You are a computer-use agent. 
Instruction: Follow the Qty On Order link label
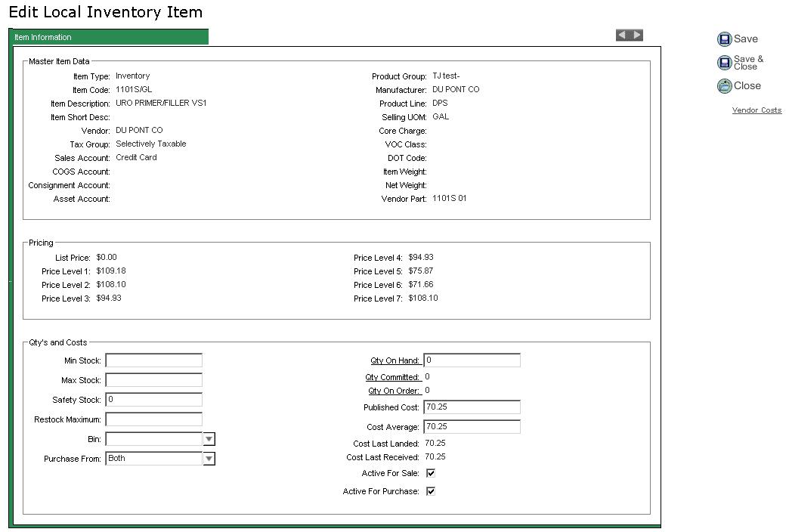394,391
